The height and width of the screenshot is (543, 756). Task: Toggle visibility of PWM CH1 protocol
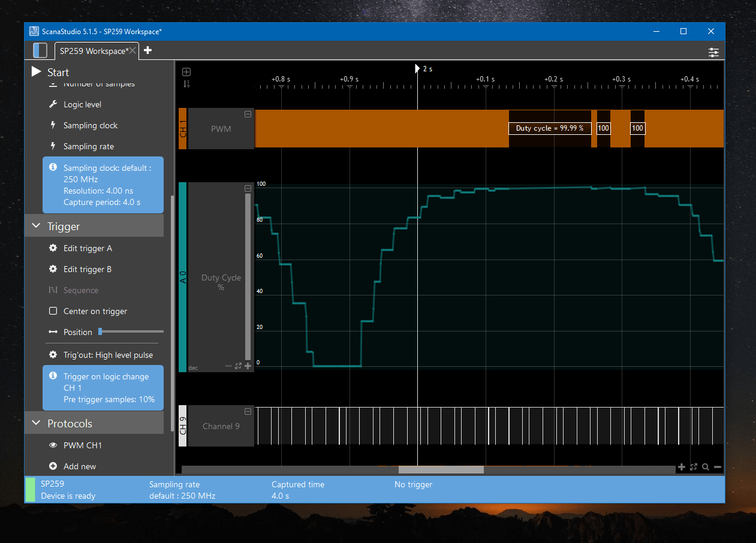click(53, 445)
